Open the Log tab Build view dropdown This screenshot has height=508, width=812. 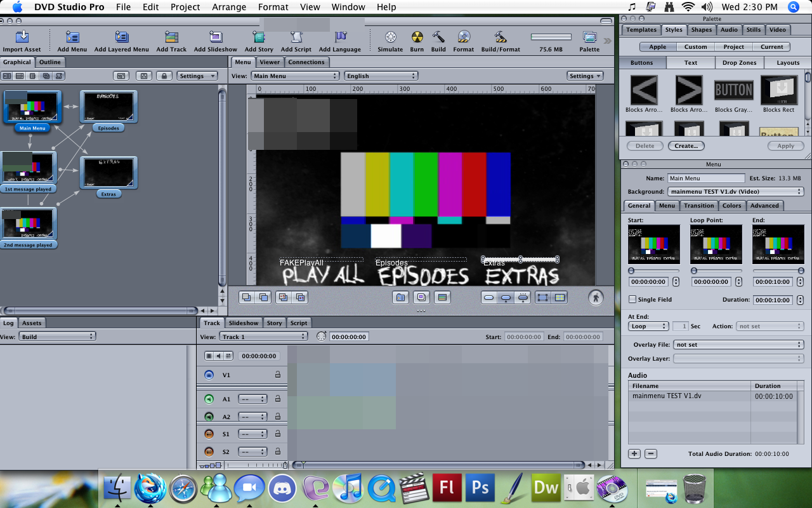(x=57, y=337)
